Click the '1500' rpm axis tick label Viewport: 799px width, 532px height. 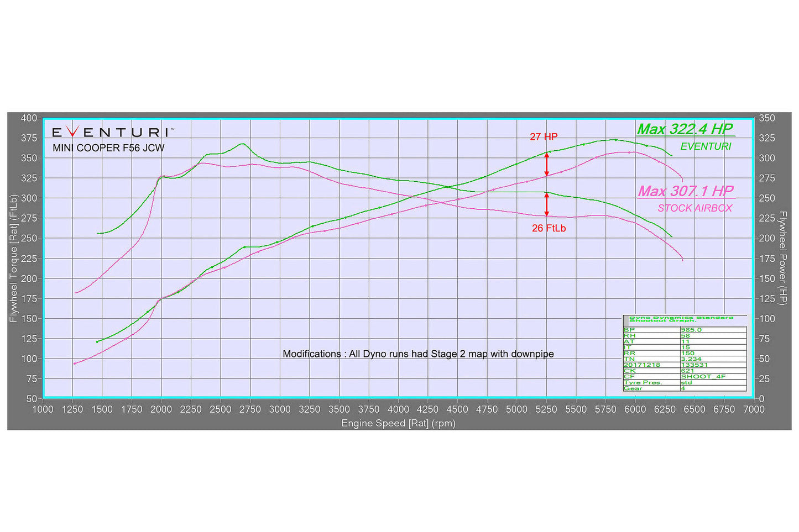tap(102, 409)
